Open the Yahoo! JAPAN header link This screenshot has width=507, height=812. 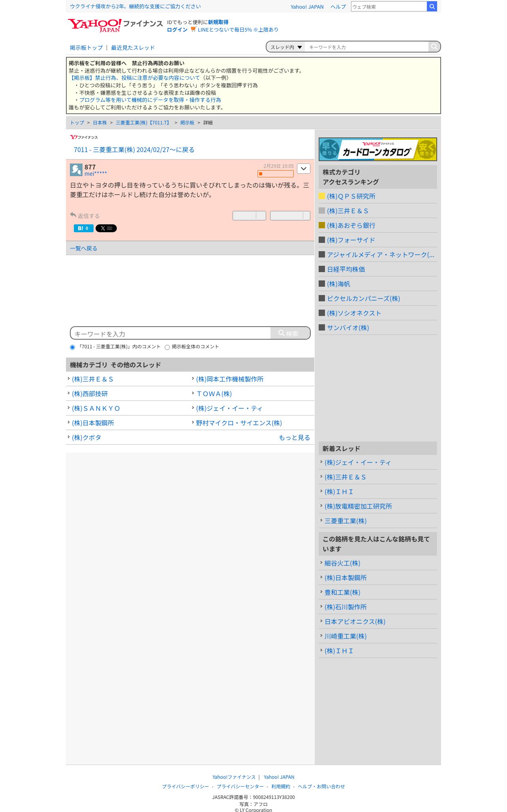coord(307,7)
